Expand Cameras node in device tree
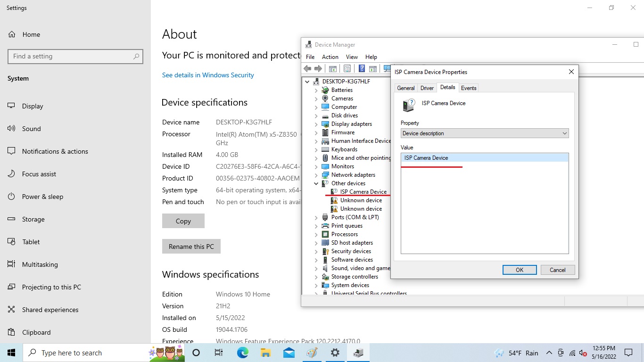The height and width of the screenshot is (362, 644). coord(316,99)
